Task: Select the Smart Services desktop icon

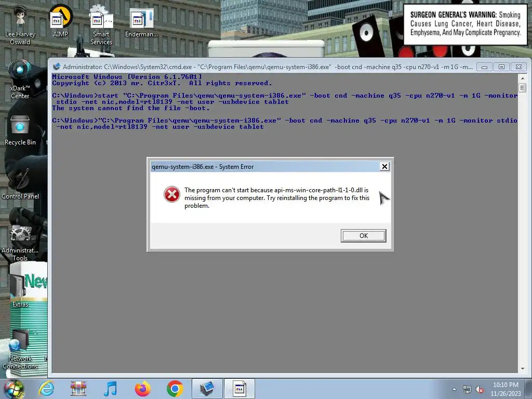Action: pos(101,25)
